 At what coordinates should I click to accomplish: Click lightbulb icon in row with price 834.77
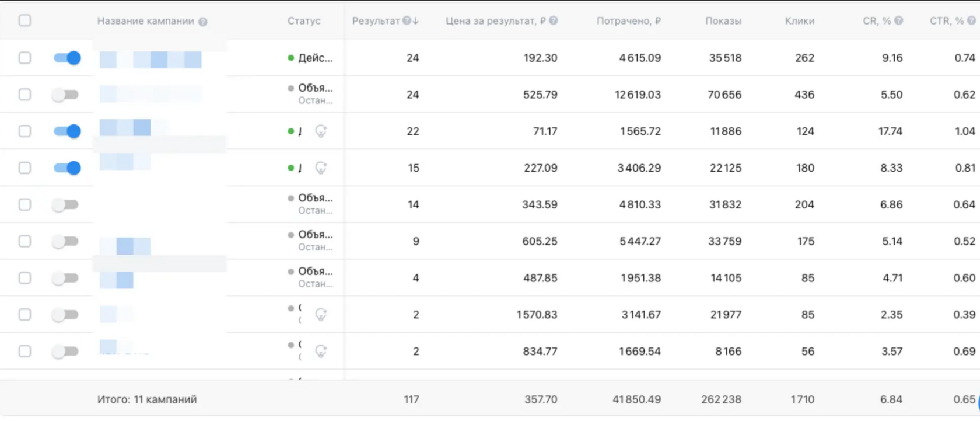[321, 352]
